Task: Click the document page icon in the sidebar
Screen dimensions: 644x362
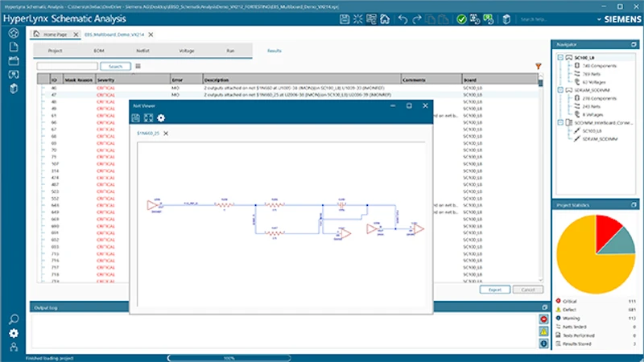Action: click(14, 47)
